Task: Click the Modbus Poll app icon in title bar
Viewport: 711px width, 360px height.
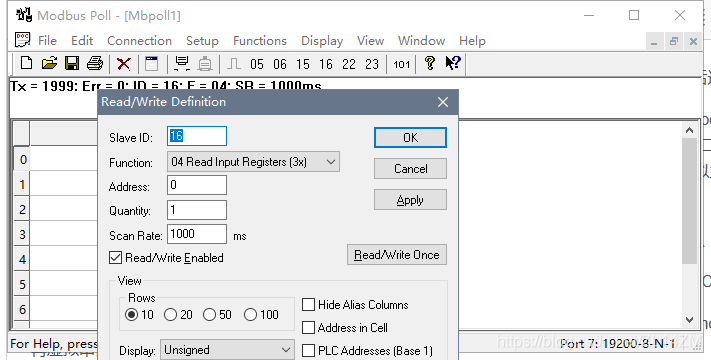Action: pos(24,15)
